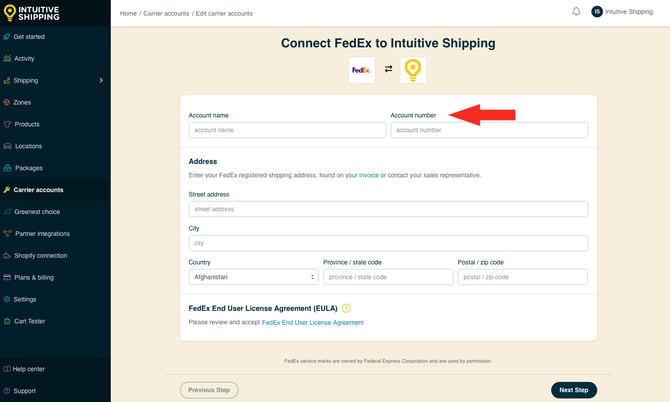Image resolution: width=670 pixels, height=402 pixels.
Task: Open Greenest choice menu item
Action: (37, 212)
